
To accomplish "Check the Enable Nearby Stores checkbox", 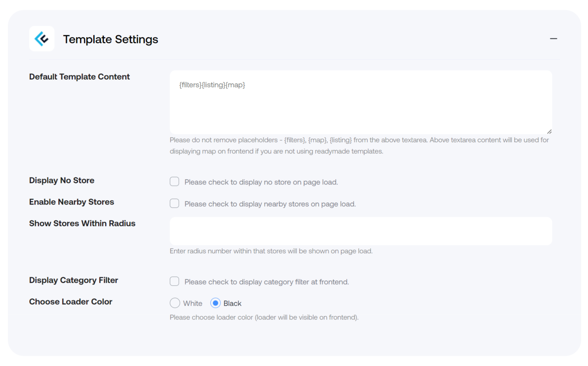I will [x=175, y=203].
